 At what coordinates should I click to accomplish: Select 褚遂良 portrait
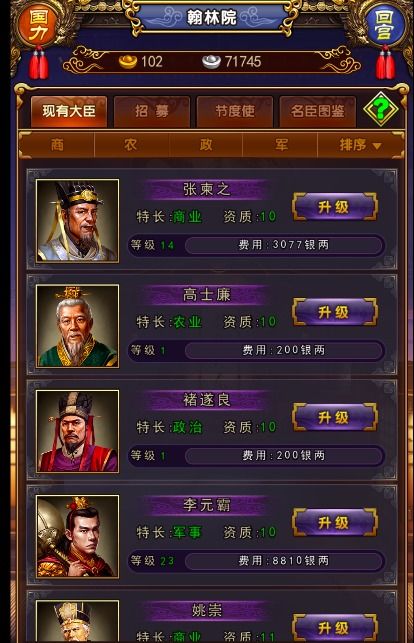click(77, 431)
